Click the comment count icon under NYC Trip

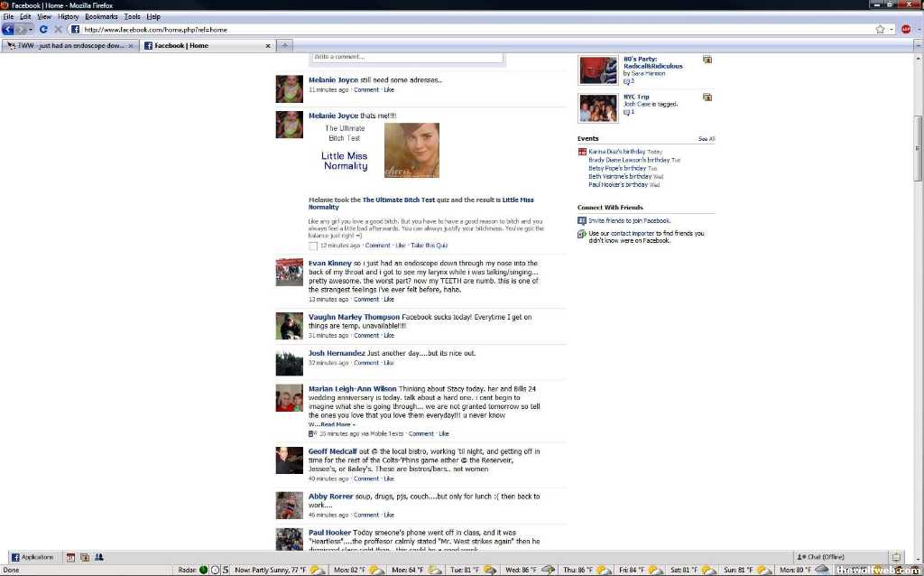626,112
